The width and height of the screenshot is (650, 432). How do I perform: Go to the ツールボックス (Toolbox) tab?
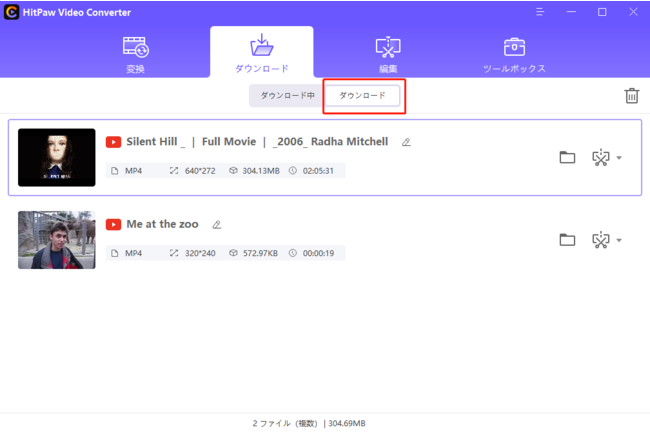(514, 54)
